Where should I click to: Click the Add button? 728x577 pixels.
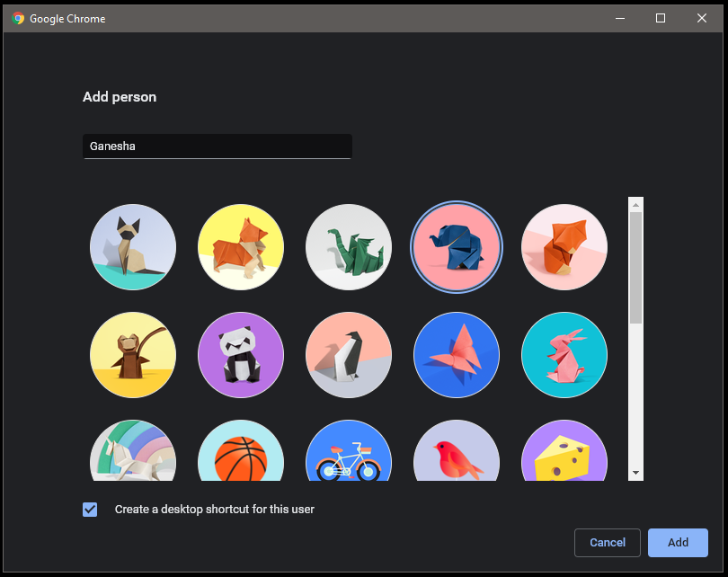[678, 542]
